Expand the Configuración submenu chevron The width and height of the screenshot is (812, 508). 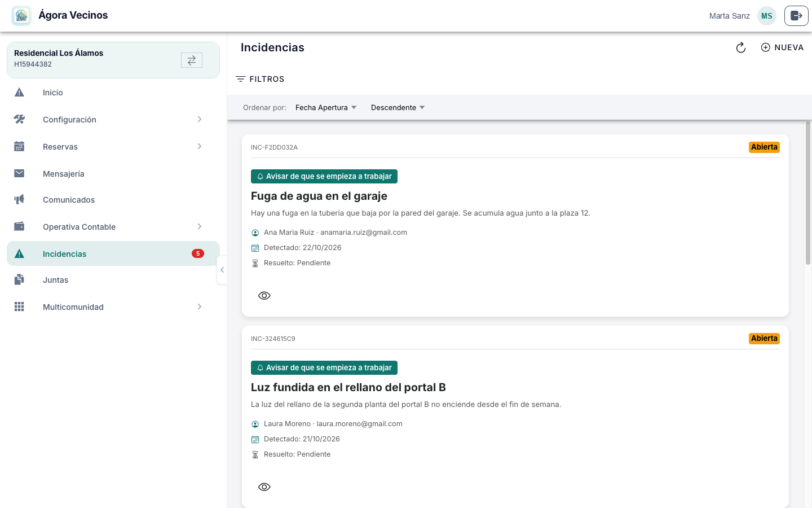pyautogui.click(x=200, y=119)
